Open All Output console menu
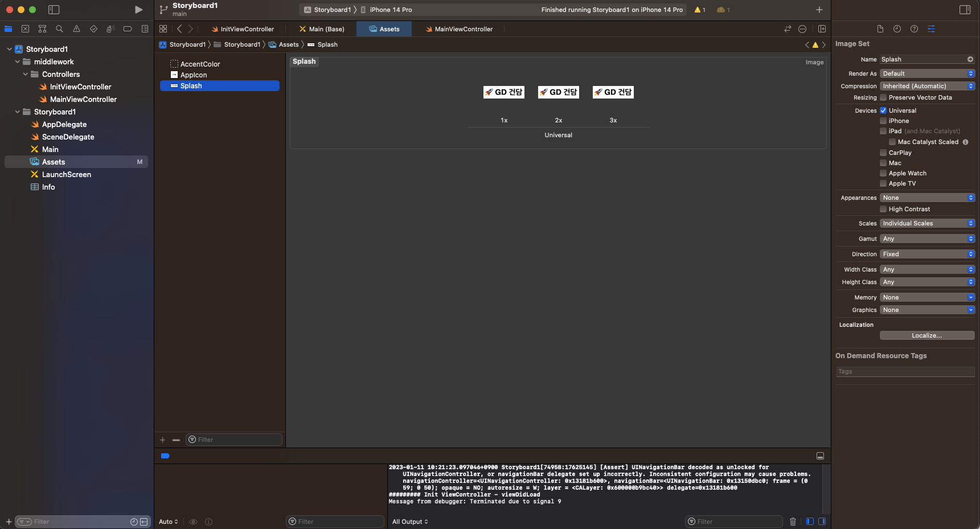Viewport: 980px width, 529px height. [410, 522]
